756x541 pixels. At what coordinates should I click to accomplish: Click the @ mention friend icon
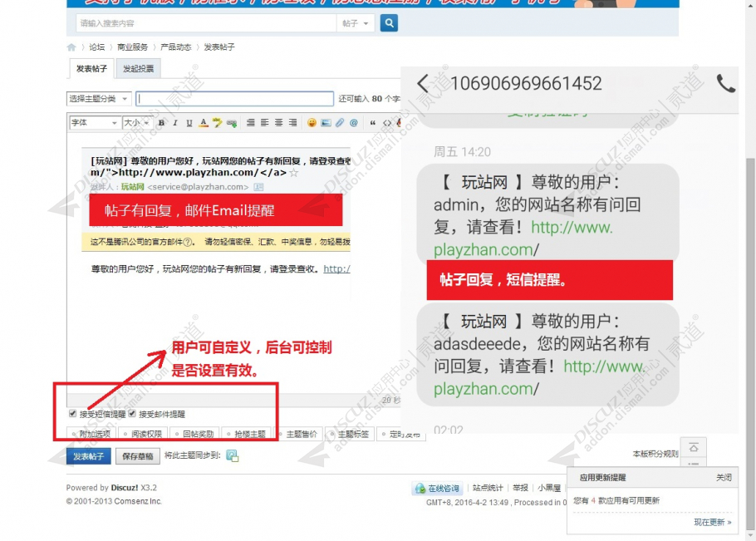click(354, 123)
